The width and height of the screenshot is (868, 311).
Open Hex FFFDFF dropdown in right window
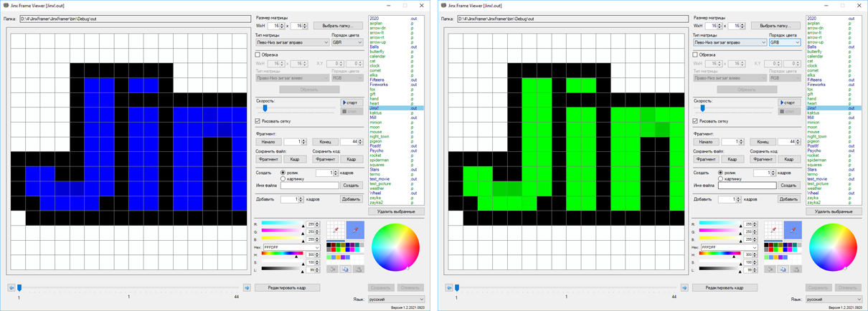(730, 247)
